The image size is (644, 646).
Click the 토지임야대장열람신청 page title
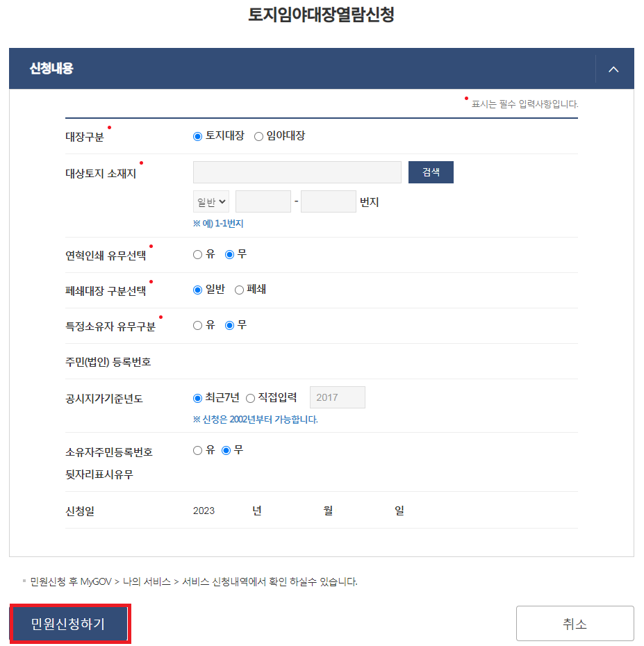(322, 15)
